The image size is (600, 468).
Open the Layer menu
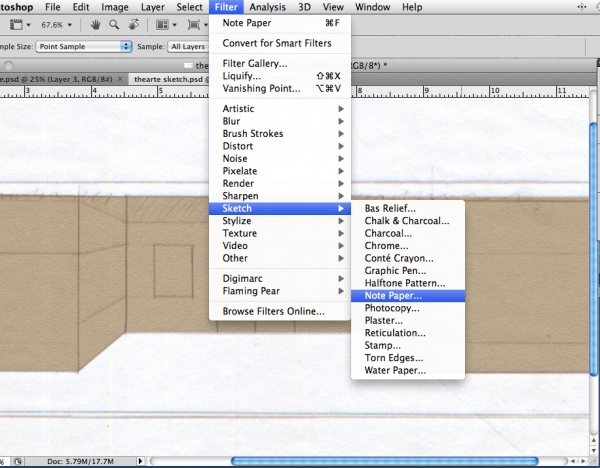pyautogui.click(x=152, y=7)
